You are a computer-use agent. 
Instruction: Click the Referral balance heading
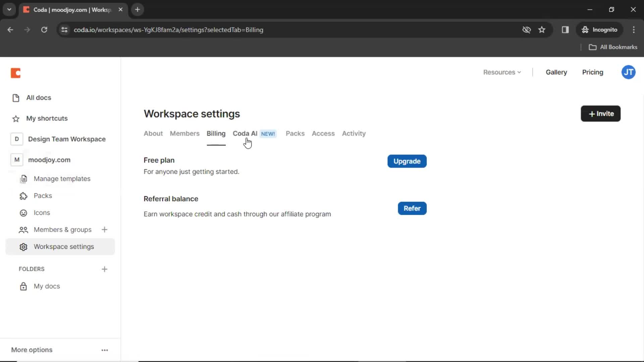pyautogui.click(x=171, y=199)
